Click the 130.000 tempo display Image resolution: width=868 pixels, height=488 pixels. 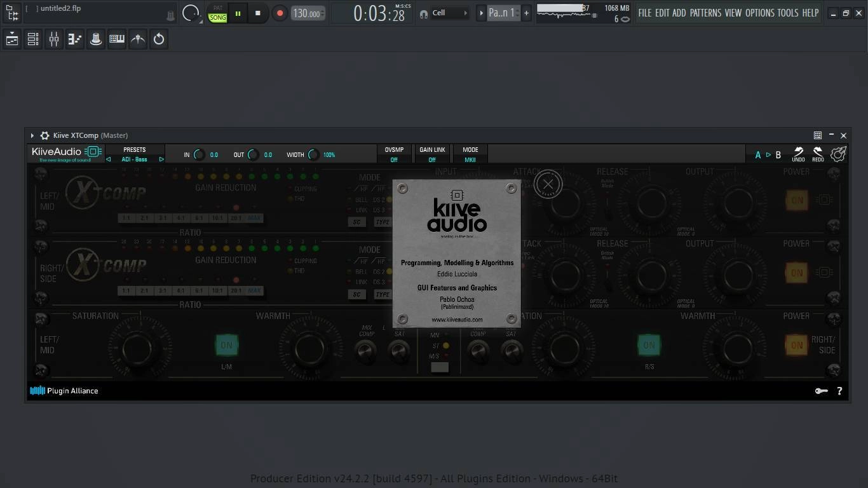click(308, 13)
